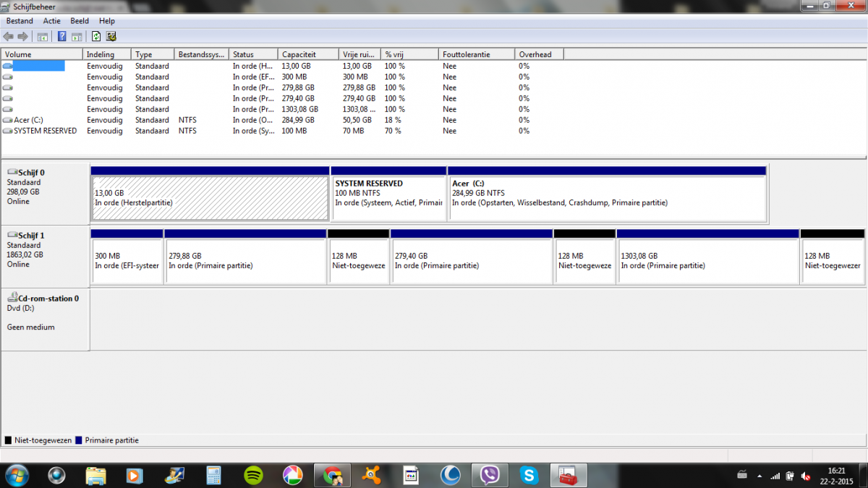Open Help with the blue question mark icon
The width and height of the screenshot is (868, 488).
coord(62,36)
